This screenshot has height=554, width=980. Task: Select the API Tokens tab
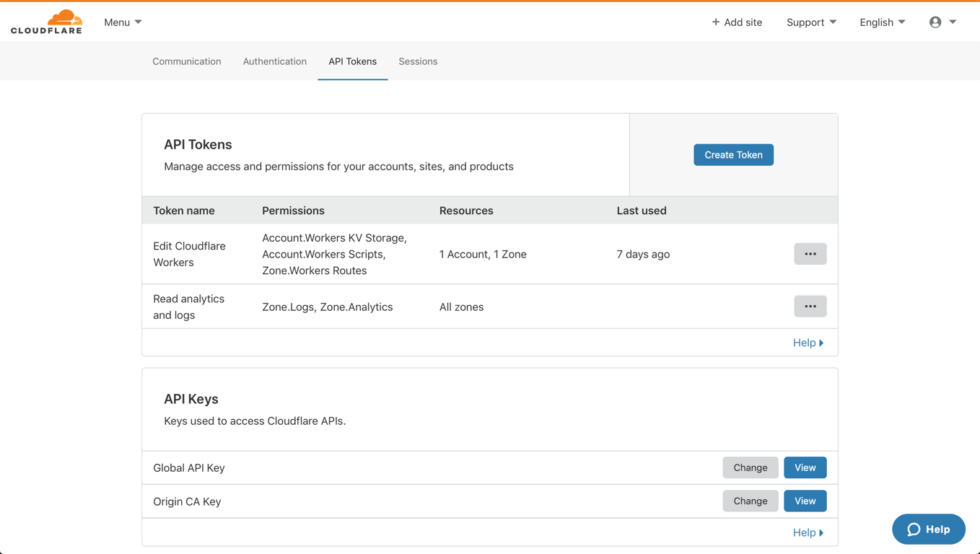tap(352, 61)
